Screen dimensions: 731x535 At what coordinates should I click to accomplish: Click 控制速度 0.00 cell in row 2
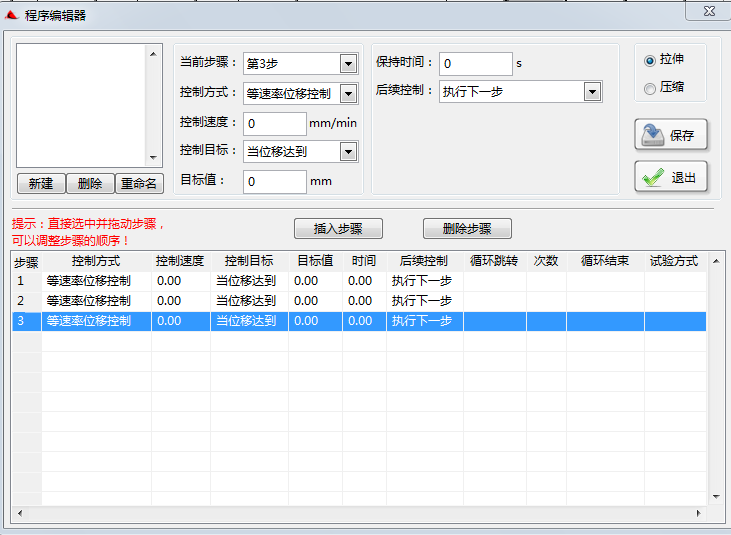click(181, 301)
